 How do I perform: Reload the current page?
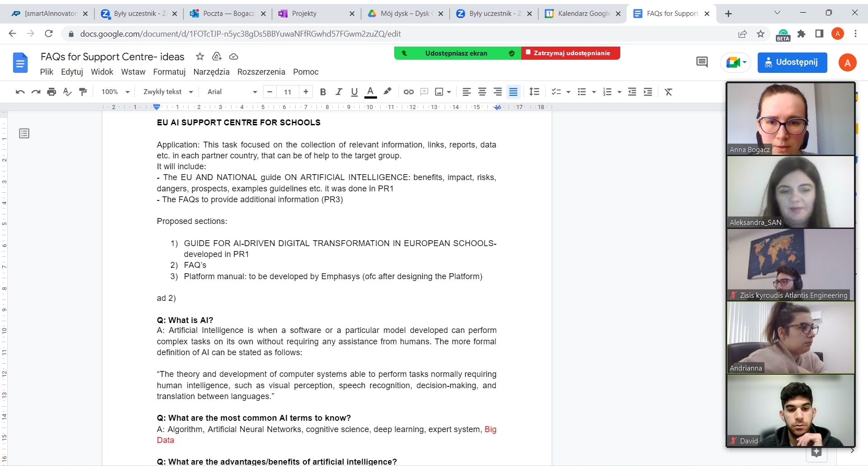[49, 33]
